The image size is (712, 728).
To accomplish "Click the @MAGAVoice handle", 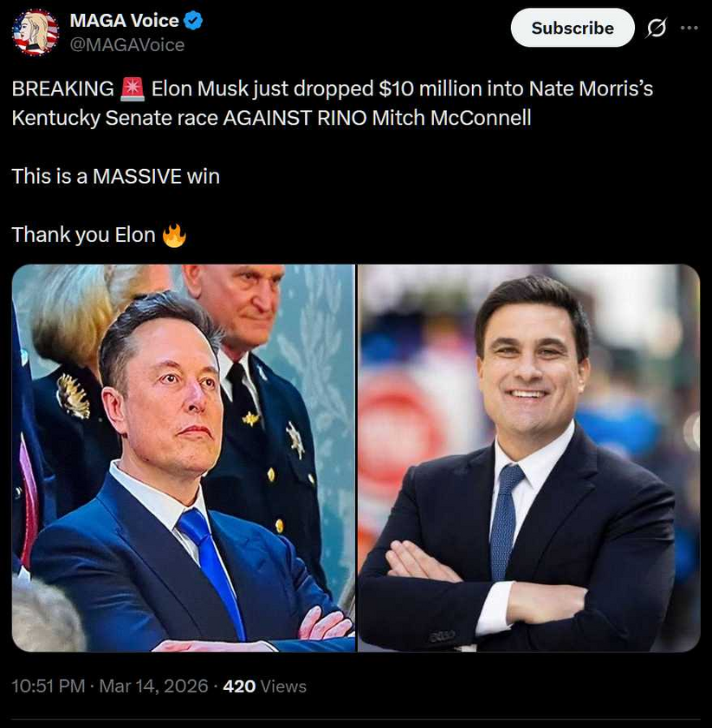I will click(127, 44).
